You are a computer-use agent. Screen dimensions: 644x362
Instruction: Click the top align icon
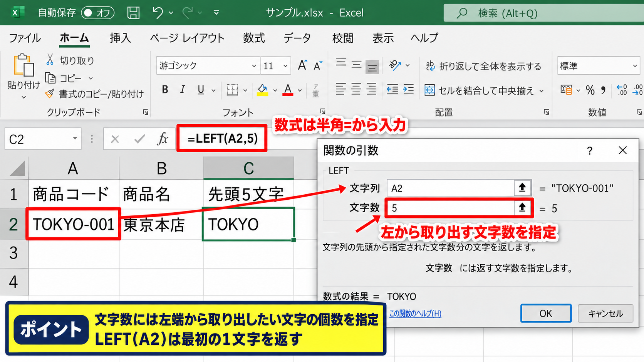click(341, 63)
